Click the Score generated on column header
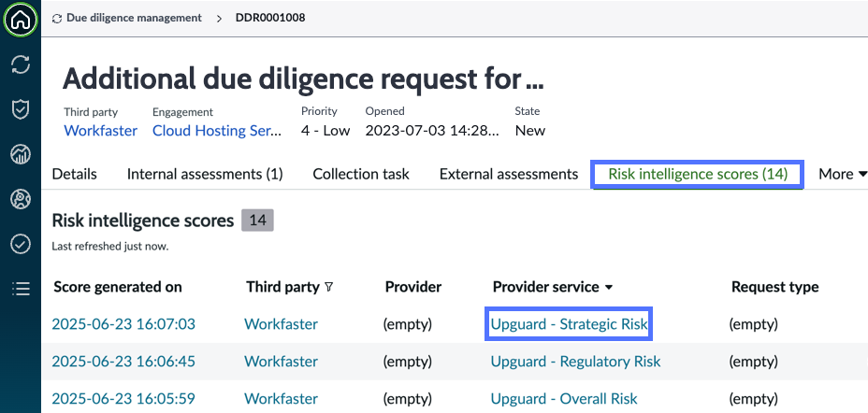868x413 pixels. 117,287
